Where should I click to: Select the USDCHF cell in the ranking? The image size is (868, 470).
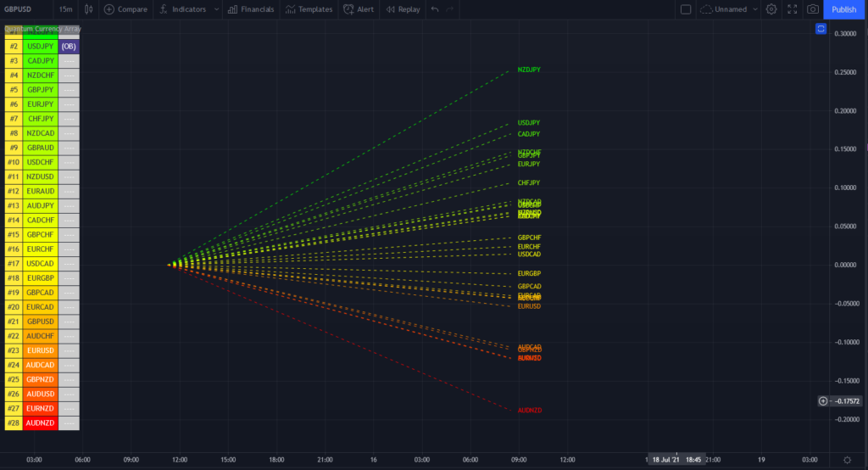[41, 162]
